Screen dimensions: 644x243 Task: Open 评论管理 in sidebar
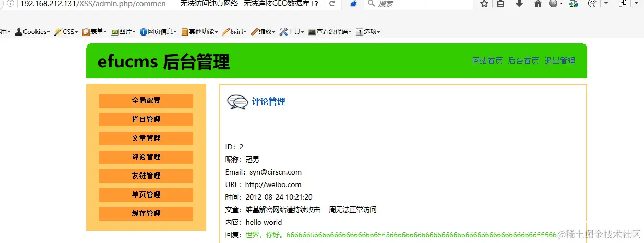coord(146,157)
